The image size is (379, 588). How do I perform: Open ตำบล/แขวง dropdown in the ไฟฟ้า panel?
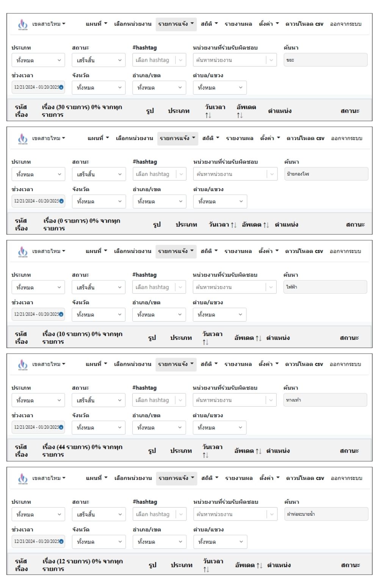(219, 314)
